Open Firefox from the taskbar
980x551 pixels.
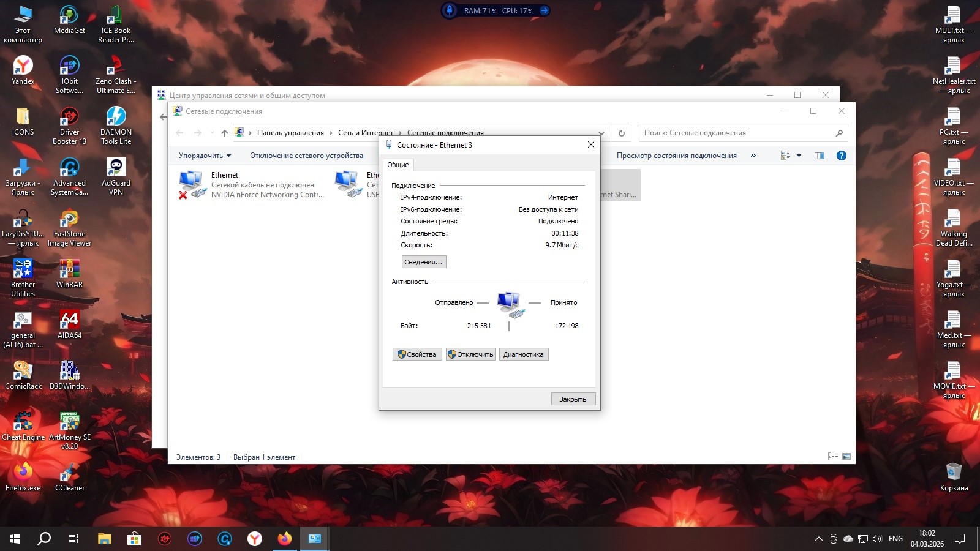point(284,539)
